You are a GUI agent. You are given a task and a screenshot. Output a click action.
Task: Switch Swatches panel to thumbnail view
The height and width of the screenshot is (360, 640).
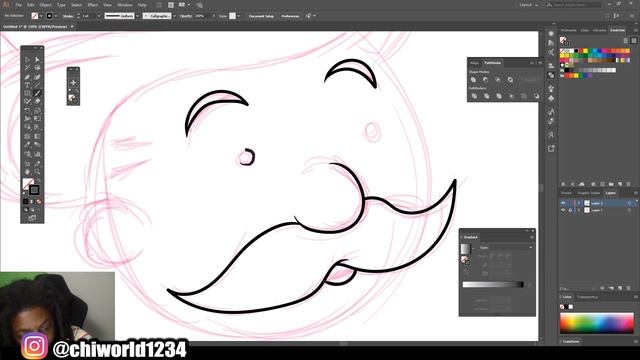pos(633,40)
